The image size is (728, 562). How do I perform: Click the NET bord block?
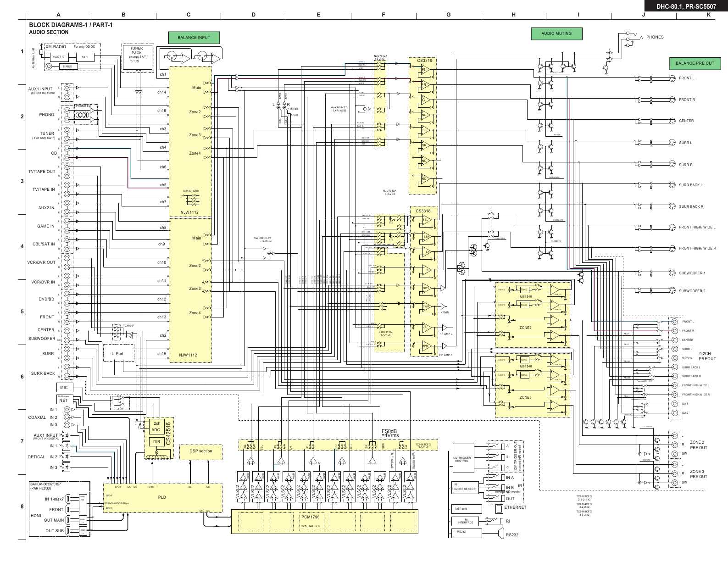(x=466, y=509)
